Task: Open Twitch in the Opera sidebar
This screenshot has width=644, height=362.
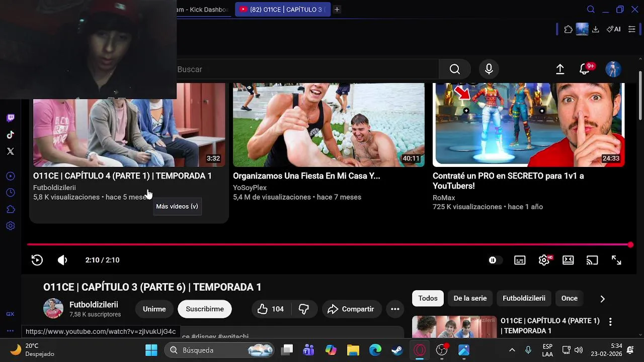Action: [10, 118]
